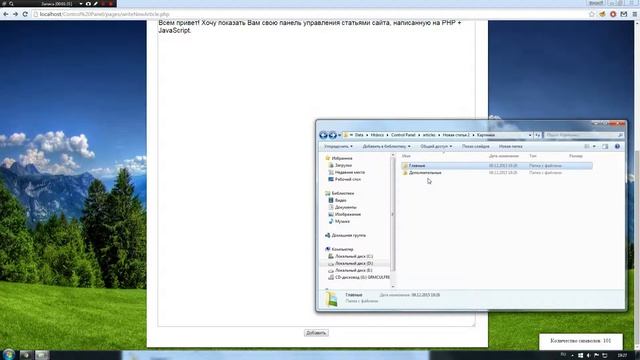
Task: Select articles breadcrumb in address bar
Action: point(429,135)
